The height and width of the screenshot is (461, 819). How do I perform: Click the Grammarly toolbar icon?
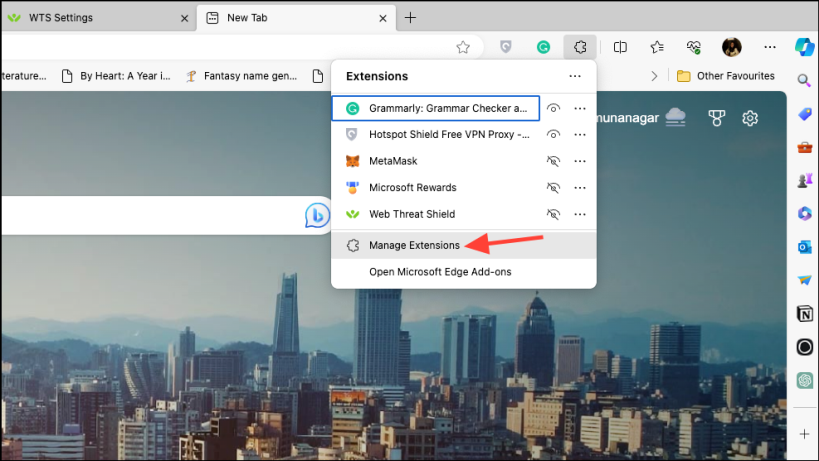[x=543, y=48]
